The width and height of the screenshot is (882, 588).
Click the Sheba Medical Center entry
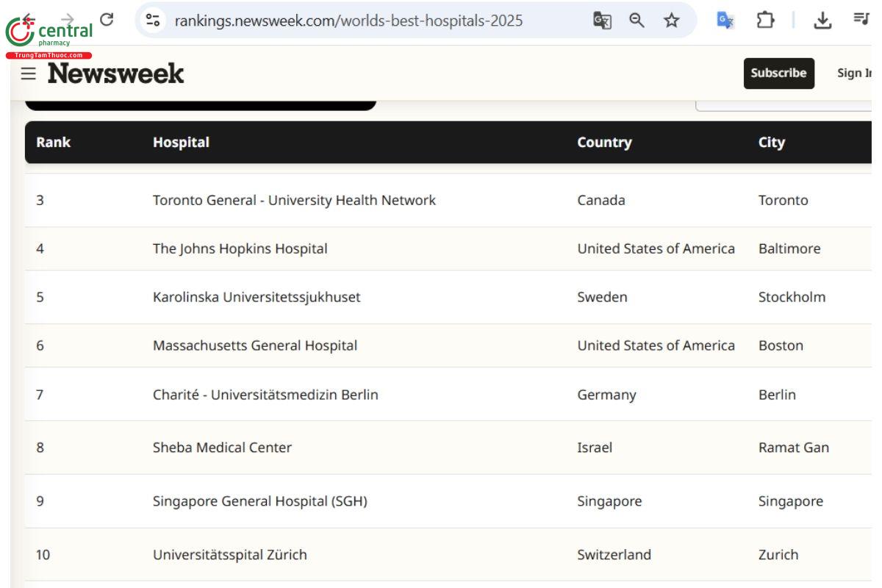(222, 447)
